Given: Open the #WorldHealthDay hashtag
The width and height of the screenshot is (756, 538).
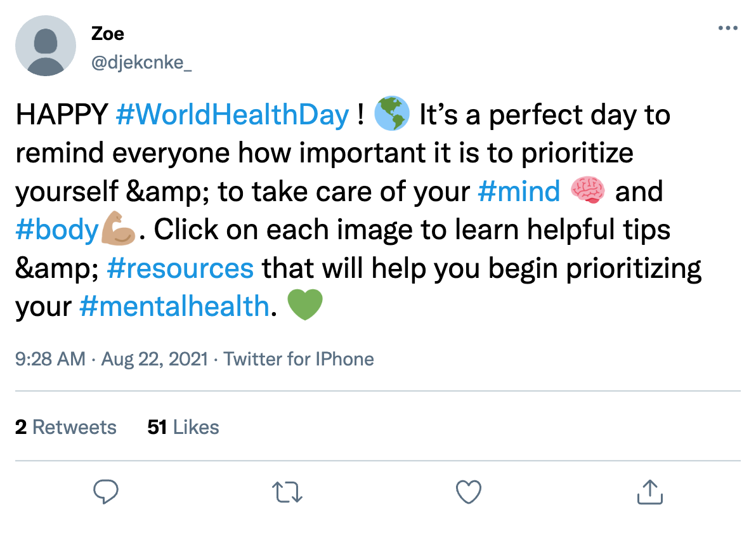Looking at the screenshot, I should (233, 115).
